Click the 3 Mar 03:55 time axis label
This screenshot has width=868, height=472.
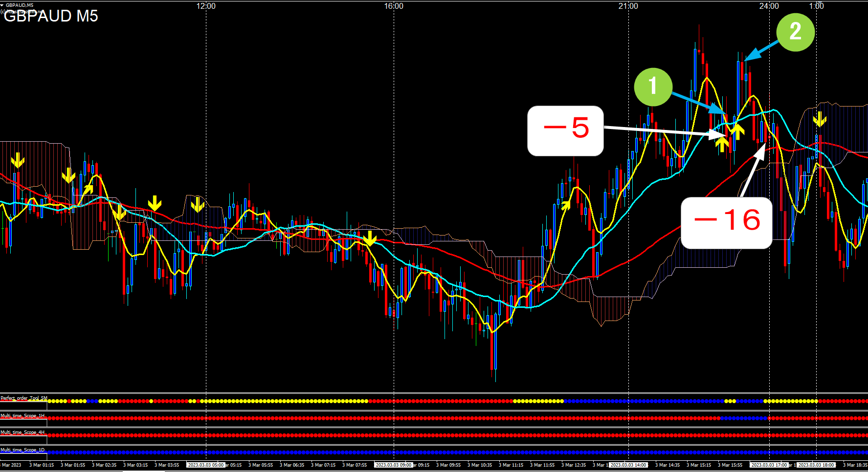click(x=167, y=465)
